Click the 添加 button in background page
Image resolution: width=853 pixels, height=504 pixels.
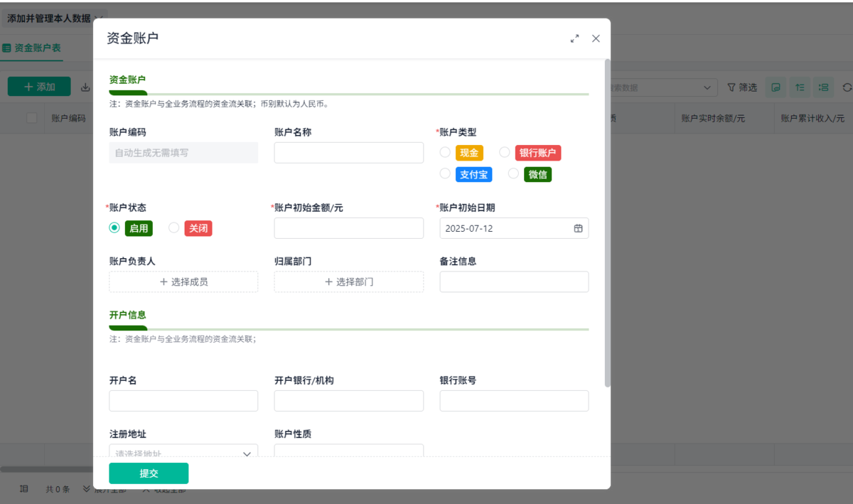(x=39, y=87)
